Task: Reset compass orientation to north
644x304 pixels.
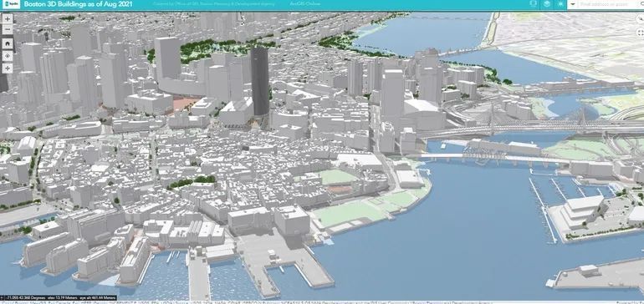Action: [640, 19]
